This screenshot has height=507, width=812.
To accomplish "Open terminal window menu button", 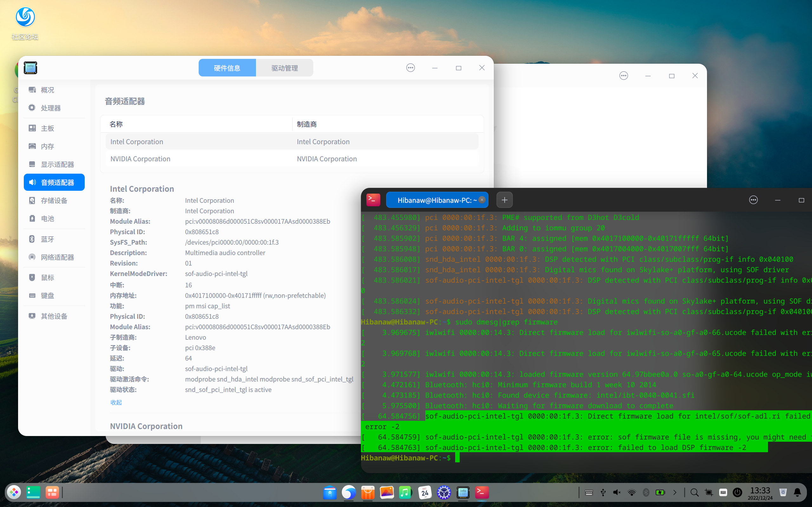I will point(753,200).
